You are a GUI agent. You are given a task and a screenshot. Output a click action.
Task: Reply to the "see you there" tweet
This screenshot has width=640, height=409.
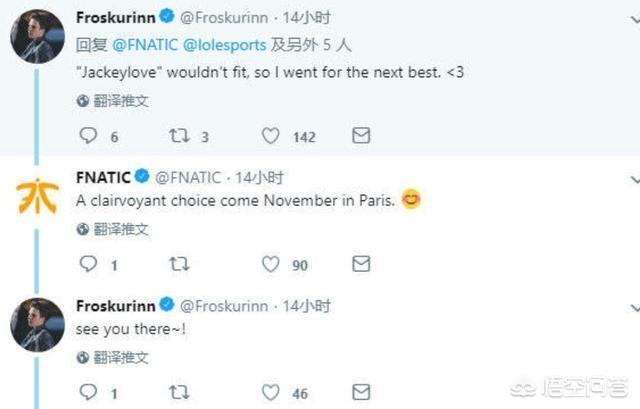click(88, 393)
